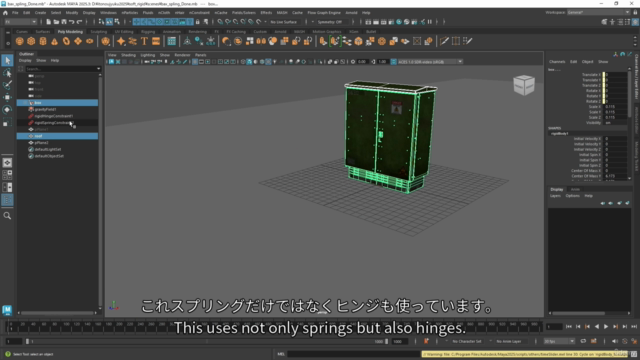
Task: Select the arrow Select tool in the toolbox
Action: [x=7, y=60]
